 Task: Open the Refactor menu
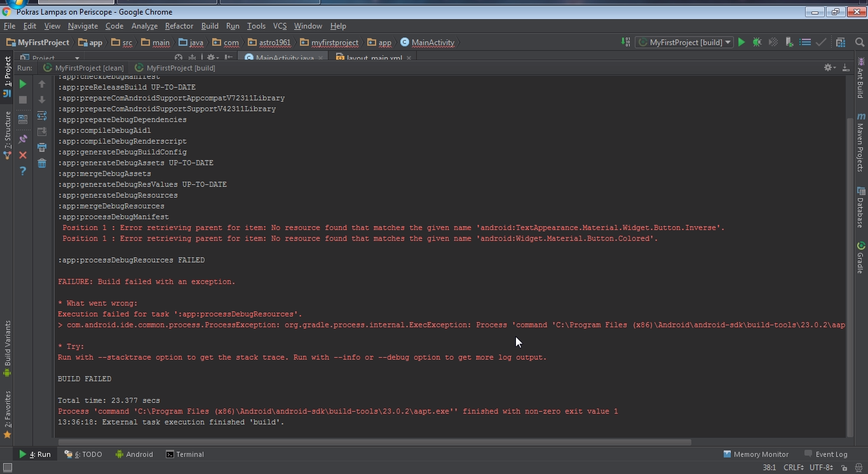click(x=179, y=26)
